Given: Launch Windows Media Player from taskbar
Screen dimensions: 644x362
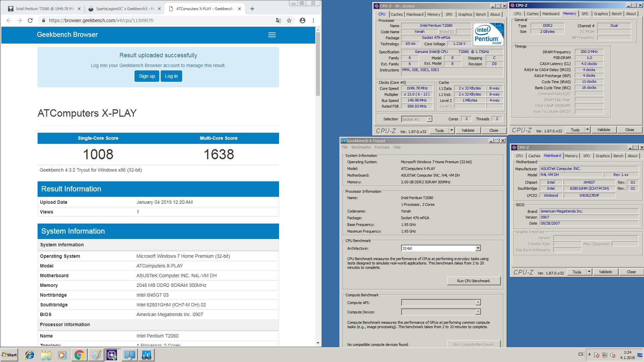Looking at the screenshot, I should 62,355.
